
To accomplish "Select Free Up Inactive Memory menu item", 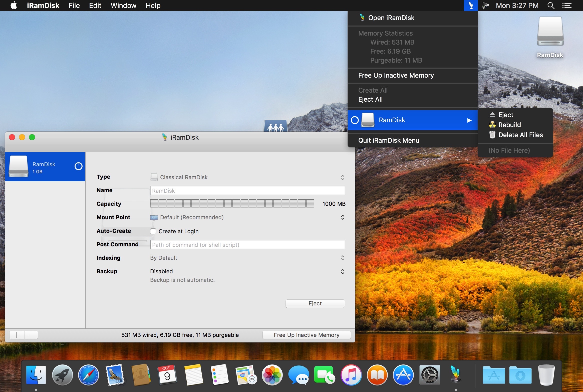I will 413,75.
